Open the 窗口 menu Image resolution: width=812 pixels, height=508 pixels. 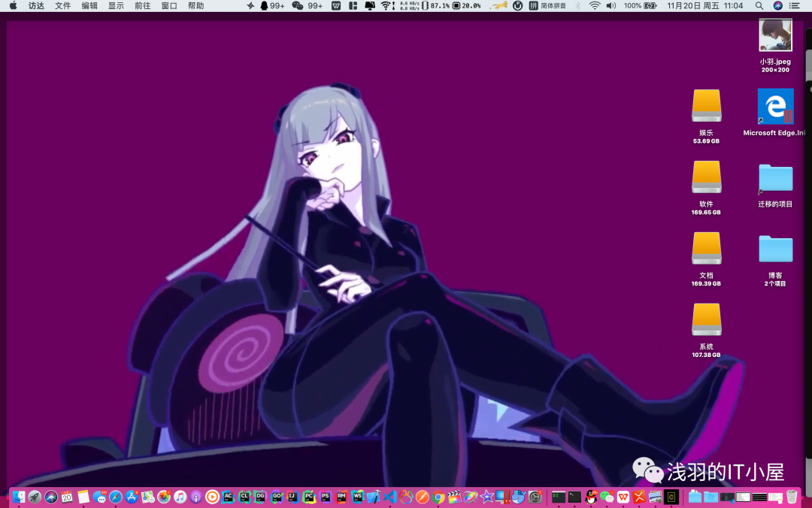click(x=169, y=6)
